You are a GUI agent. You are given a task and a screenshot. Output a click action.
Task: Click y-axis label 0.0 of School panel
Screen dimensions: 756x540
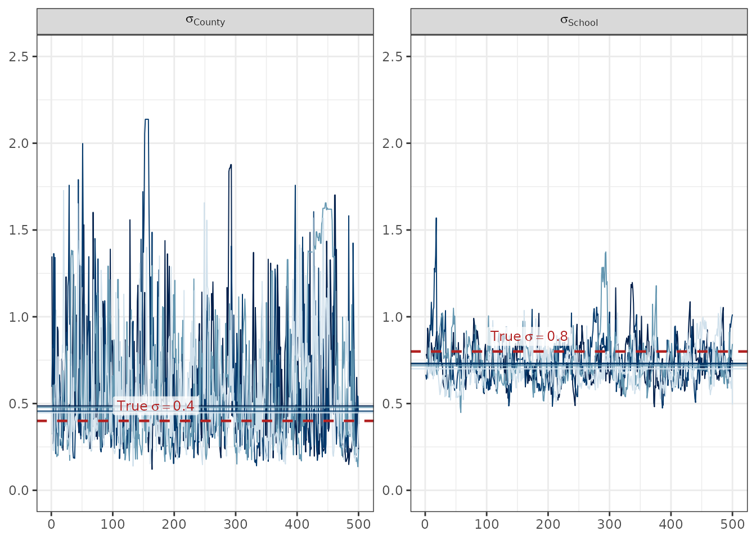coord(393,490)
